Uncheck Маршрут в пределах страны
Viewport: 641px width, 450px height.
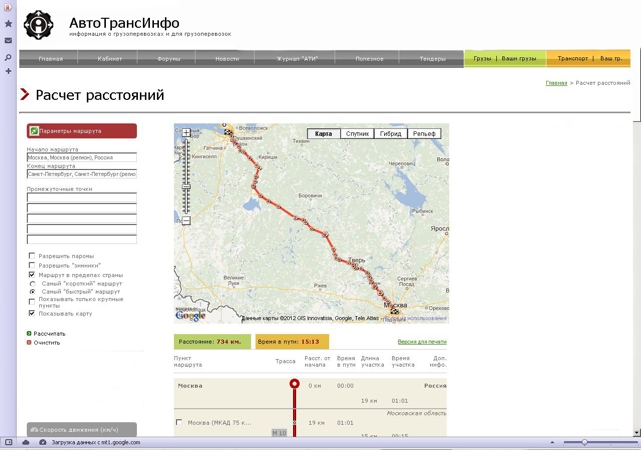pyautogui.click(x=32, y=275)
